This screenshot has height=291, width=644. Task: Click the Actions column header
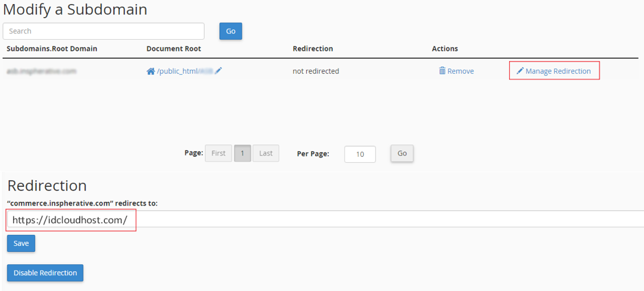445,49
